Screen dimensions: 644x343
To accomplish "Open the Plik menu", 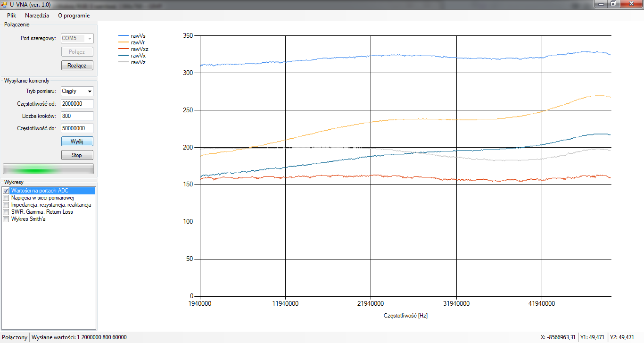I will click(11, 15).
